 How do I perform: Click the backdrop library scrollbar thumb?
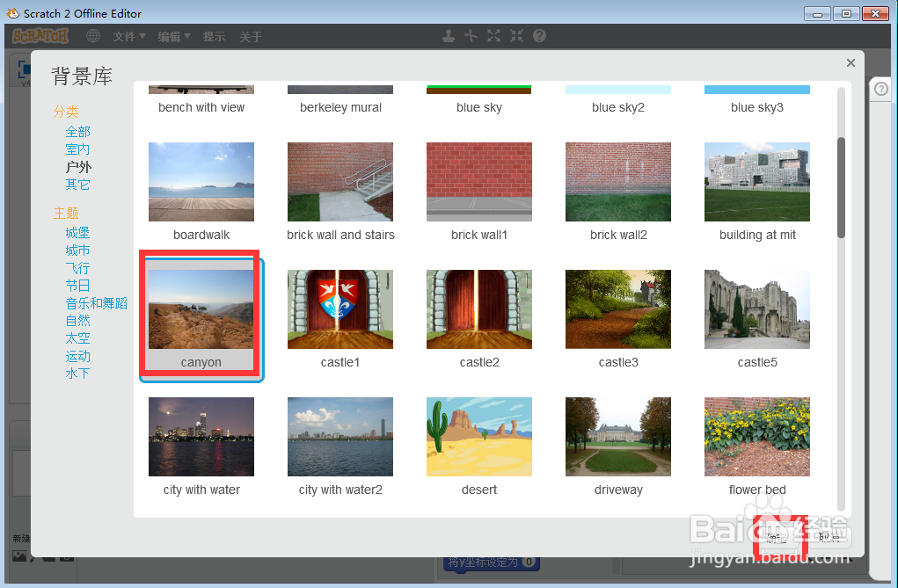[841, 187]
